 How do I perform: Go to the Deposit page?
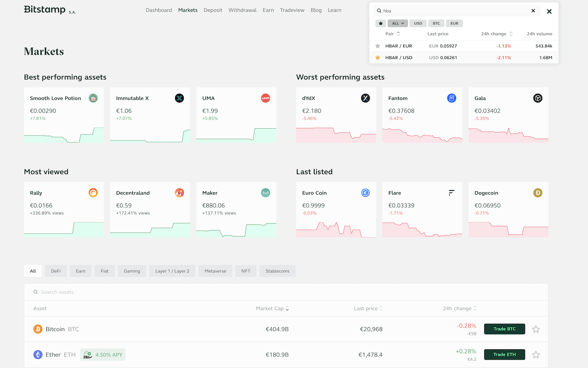[213, 10]
